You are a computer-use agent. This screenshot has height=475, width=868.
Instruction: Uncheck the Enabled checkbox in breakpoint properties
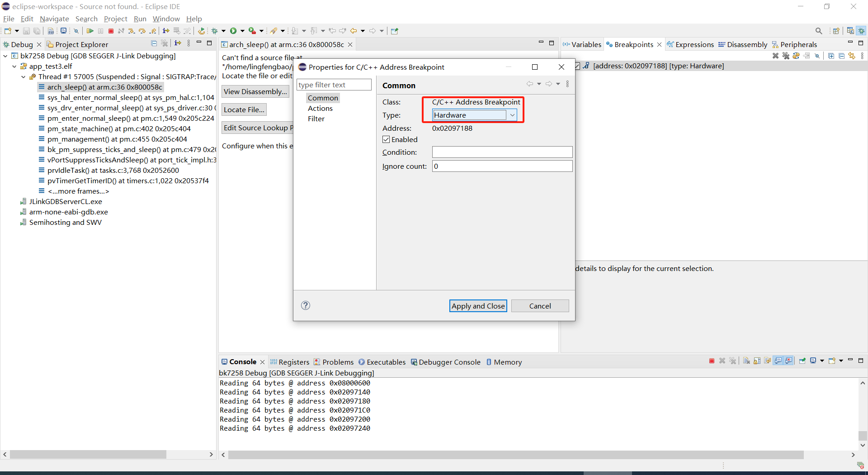tap(387, 139)
